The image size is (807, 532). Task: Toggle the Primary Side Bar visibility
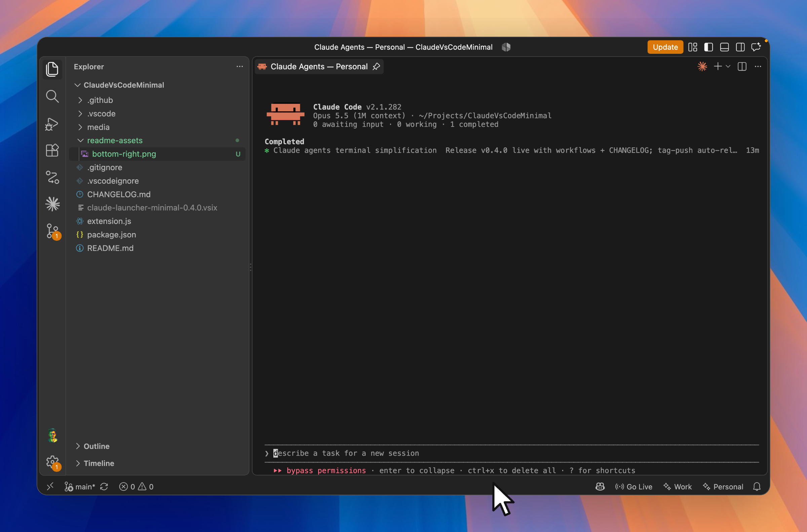point(708,47)
